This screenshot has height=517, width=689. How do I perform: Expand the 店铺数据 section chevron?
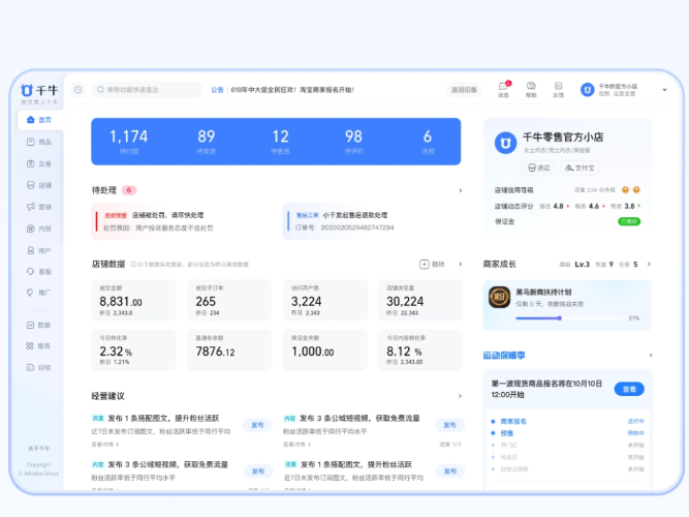click(x=460, y=264)
